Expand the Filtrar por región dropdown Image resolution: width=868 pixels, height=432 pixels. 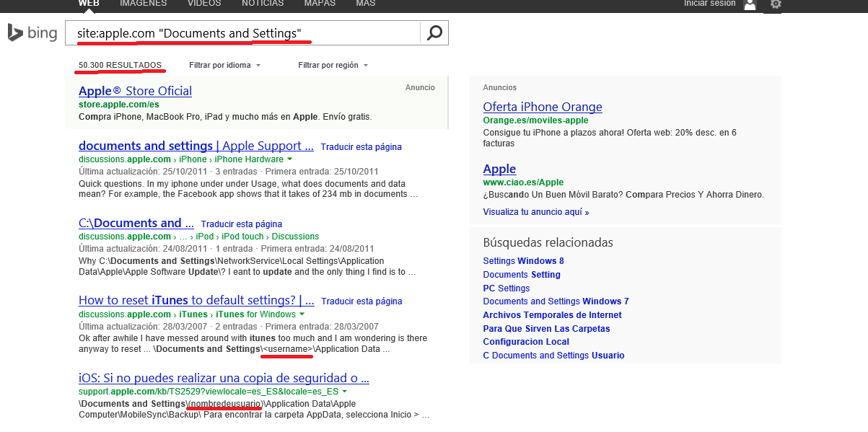333,65
